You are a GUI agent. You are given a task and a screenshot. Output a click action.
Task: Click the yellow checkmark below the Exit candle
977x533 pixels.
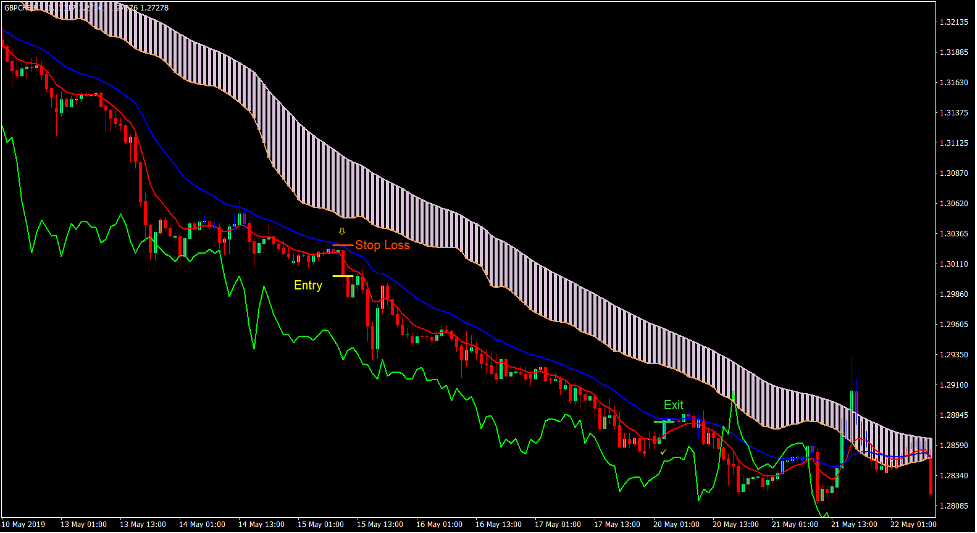click(662, 452)
